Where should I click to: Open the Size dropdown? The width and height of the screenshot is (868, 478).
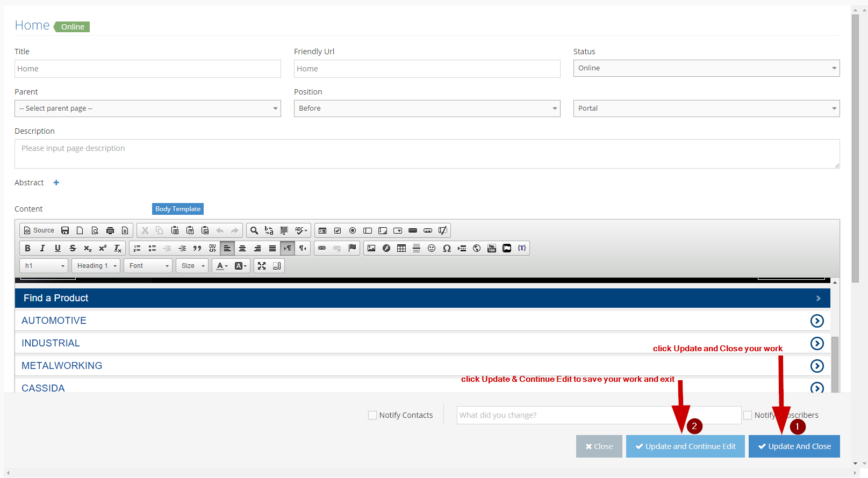pyautogui.click(x=192, y=266)
